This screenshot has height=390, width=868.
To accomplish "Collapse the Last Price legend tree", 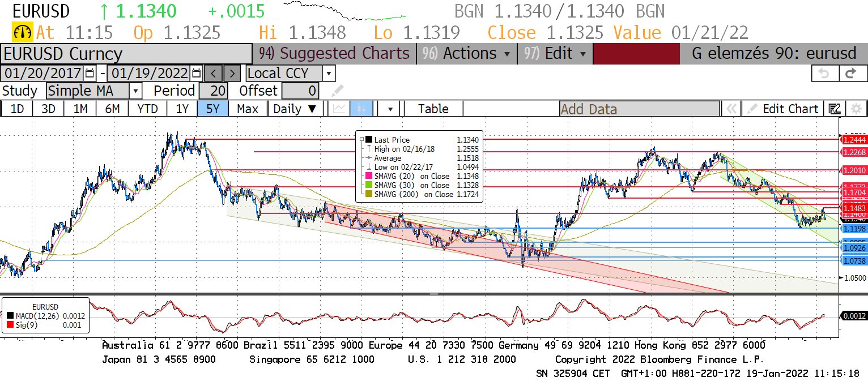I will click(x=361, y=139).
